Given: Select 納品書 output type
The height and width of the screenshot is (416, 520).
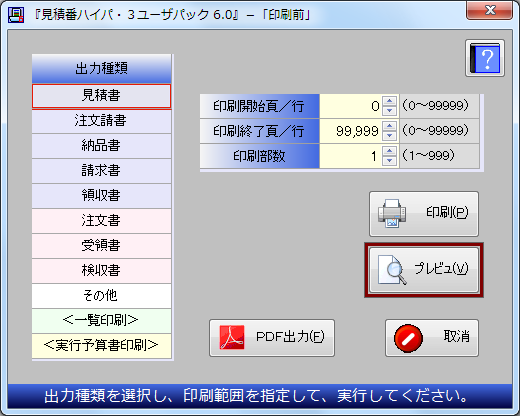Looking at the screenshot, I should point(101,146).
